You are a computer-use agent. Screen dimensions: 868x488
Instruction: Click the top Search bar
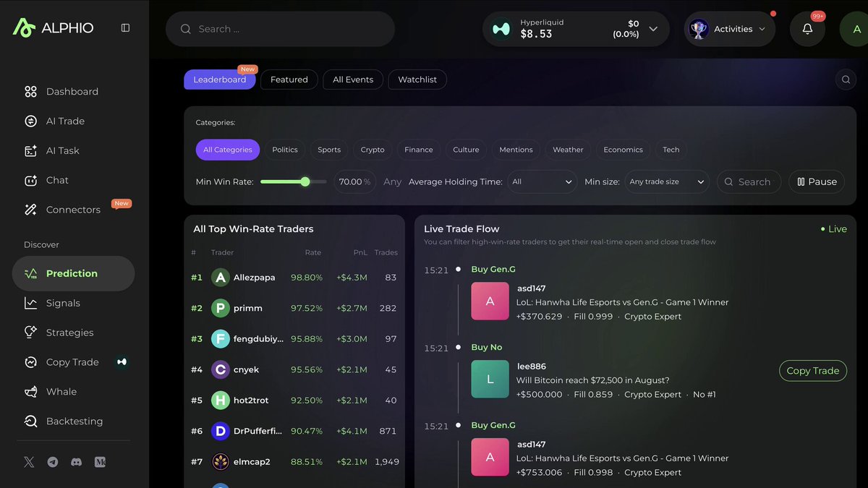(x=280, y=29)
